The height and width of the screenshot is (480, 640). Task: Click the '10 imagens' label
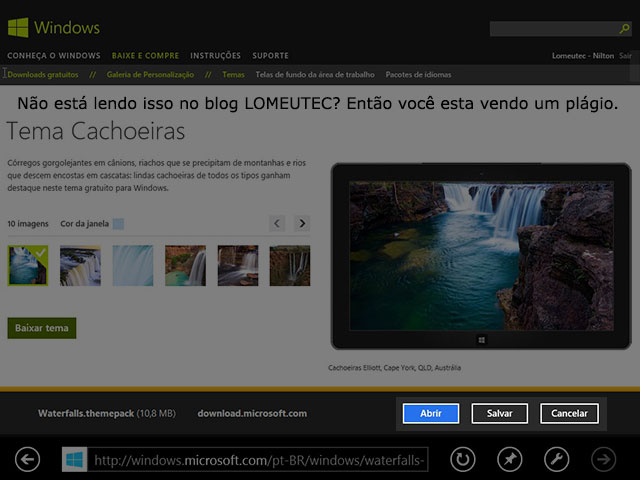[28, 224]
